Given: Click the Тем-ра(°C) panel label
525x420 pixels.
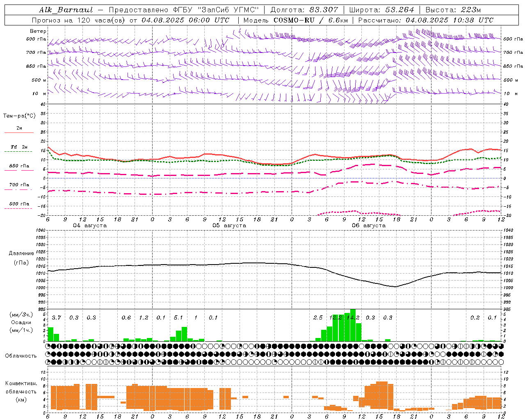Looking at the screenshot, I should coord(20,116).
